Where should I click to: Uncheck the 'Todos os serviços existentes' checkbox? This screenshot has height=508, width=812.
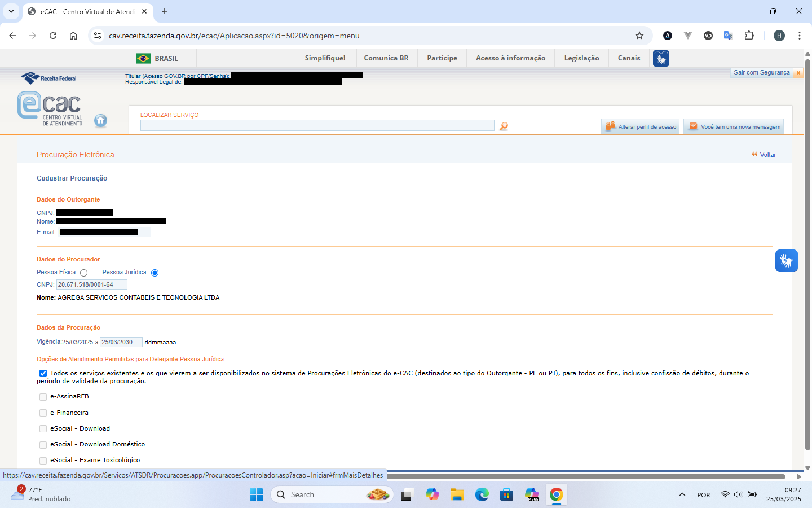[43, 374]
